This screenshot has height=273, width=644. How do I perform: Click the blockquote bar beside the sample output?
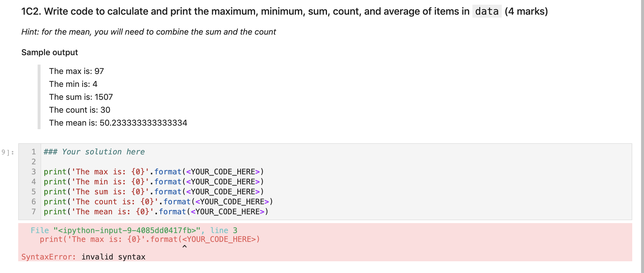39,97
